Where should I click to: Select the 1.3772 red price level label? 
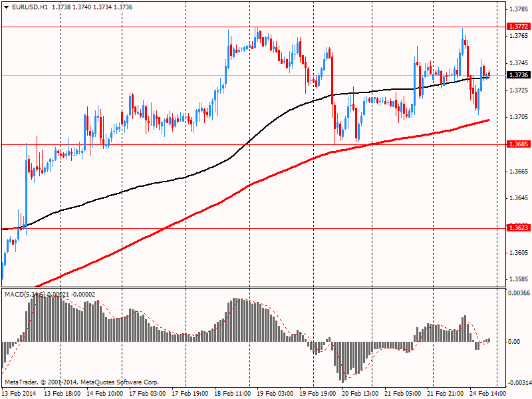[519, 27]
